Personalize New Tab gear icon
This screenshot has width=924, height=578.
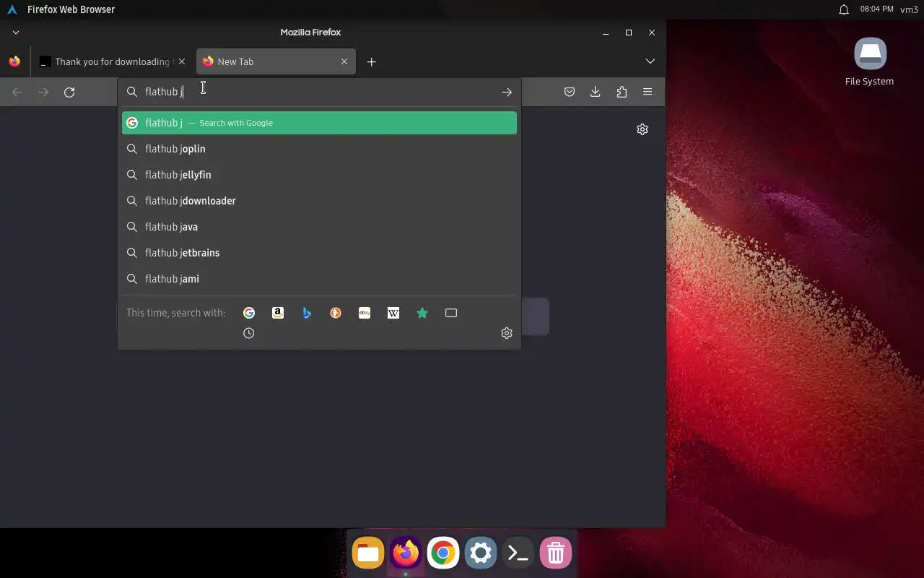coord(642,129)
